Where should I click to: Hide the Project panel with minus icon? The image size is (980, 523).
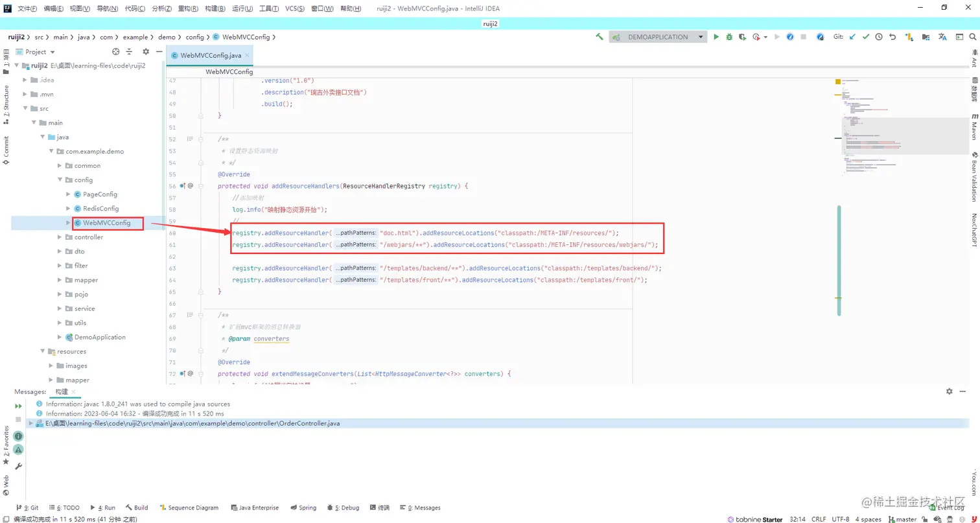coord(159,52)
